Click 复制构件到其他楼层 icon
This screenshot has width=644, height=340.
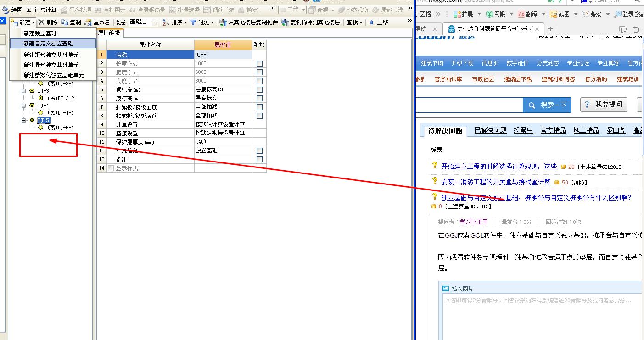coord(285,22)
